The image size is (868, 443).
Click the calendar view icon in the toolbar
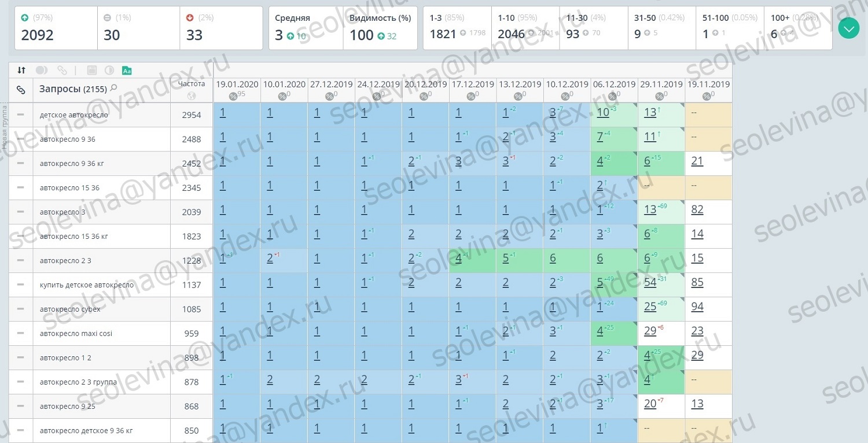coord(91,70)
